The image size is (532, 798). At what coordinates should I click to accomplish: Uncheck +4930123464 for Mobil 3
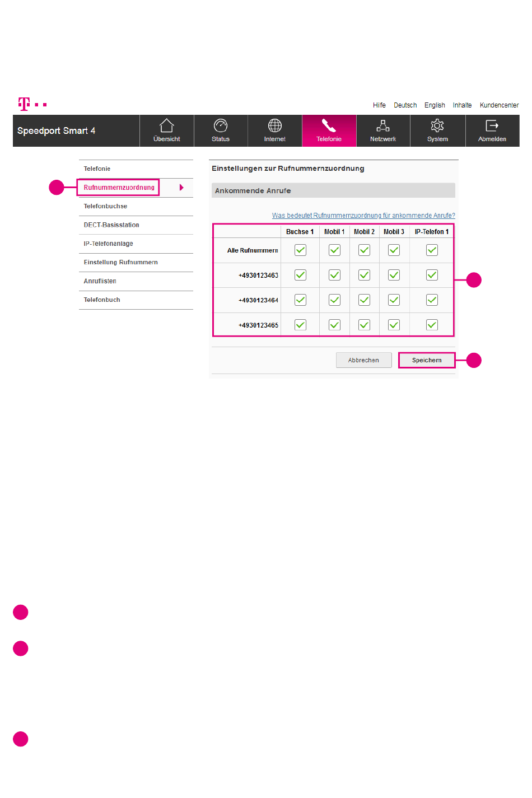(394, 300)
